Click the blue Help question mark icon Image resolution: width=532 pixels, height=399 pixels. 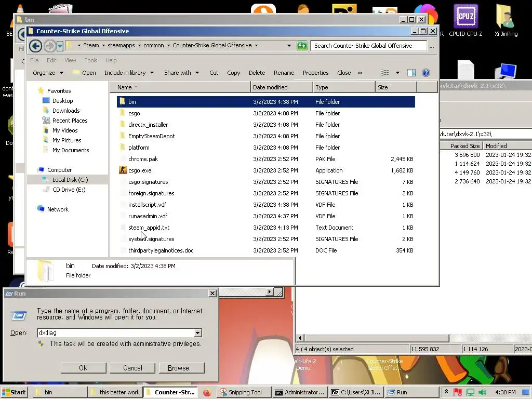click(426, 73)
